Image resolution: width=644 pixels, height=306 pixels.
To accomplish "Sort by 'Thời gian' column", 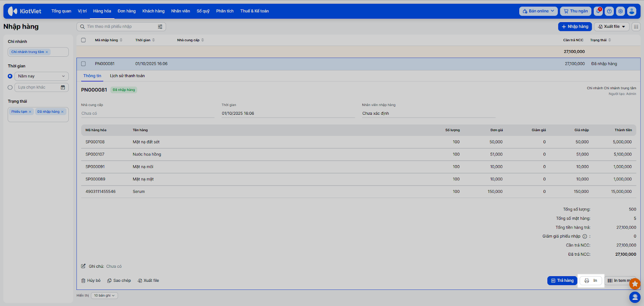I will pos(145,40).
